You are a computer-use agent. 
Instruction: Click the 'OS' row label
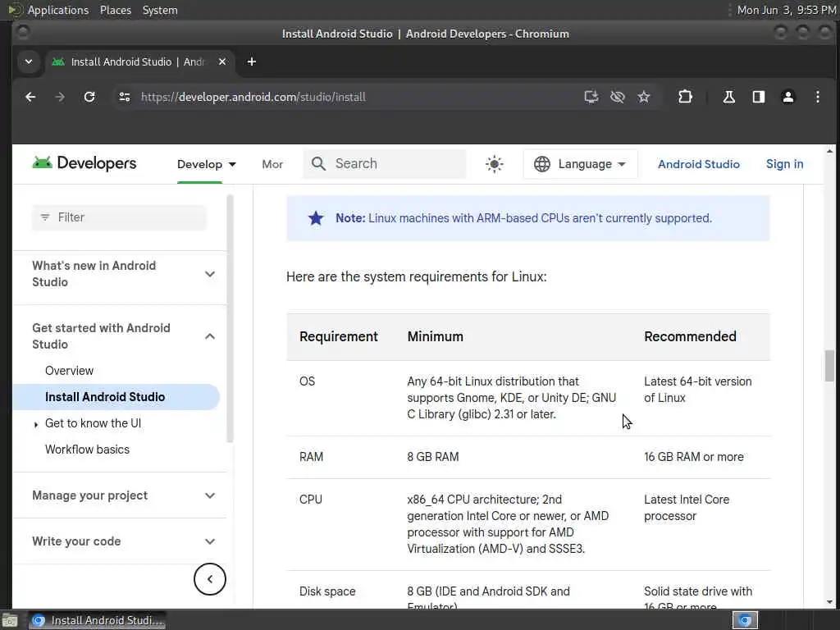point(307,381)
